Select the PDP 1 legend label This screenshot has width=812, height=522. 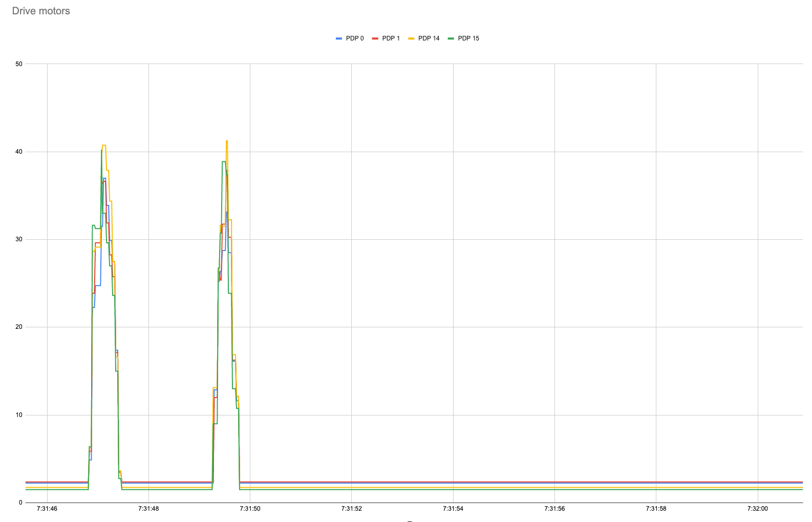coord(391,38)
